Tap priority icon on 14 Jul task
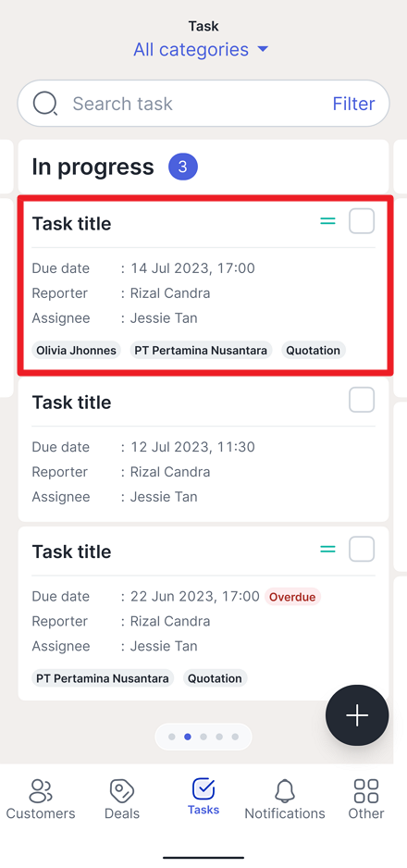Screen dimensions: 407x868 coord(328,221)
